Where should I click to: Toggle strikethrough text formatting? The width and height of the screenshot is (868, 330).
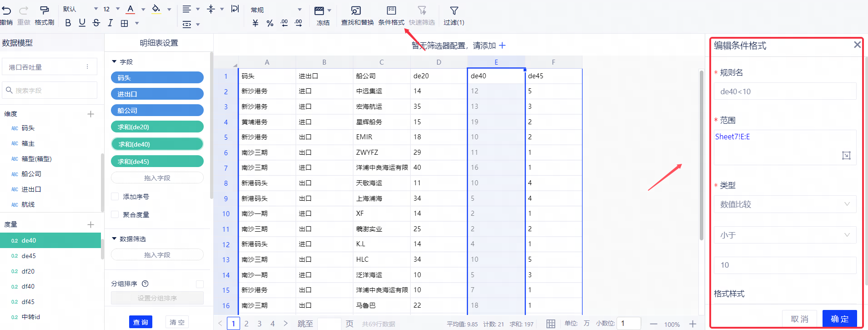point(96,23)
